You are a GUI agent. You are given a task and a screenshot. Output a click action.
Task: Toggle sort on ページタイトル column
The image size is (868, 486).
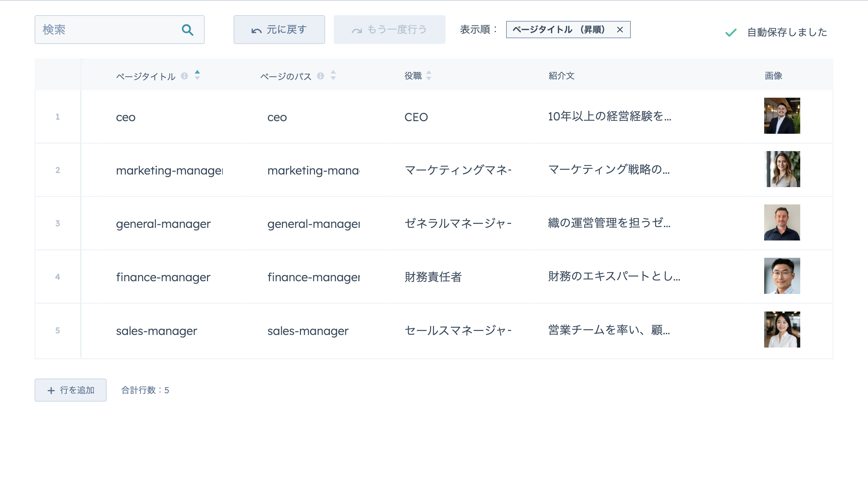point(197,75)
